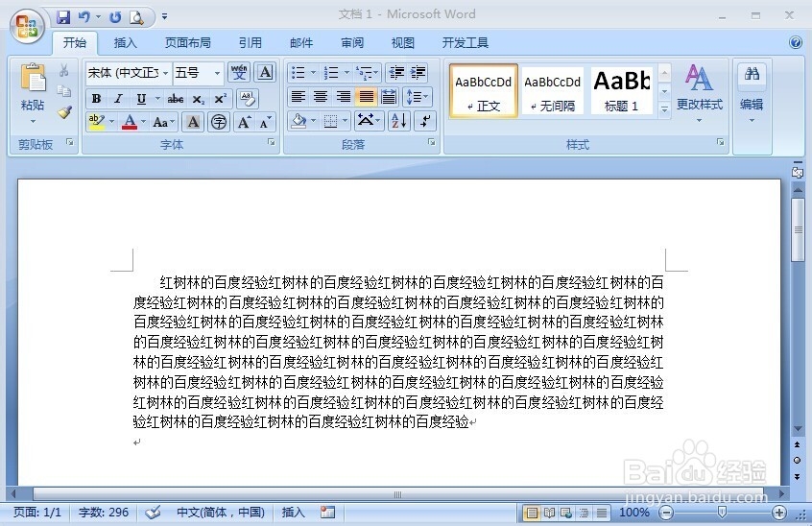Toggle superscript

click(220, 98)
